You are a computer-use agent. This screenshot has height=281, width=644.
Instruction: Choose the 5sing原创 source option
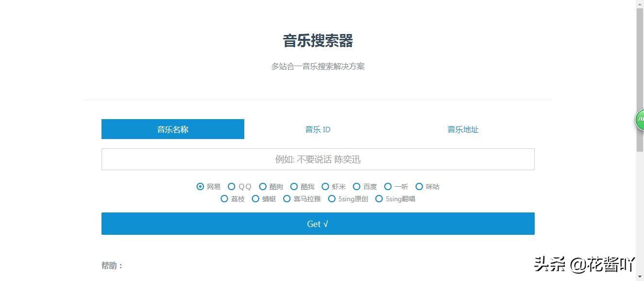click(332, 198)
